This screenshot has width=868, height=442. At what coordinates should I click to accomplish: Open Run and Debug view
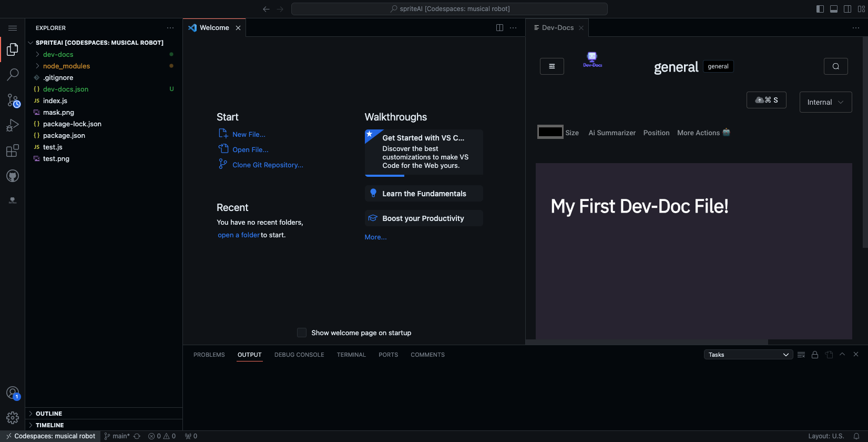point(13,125)
